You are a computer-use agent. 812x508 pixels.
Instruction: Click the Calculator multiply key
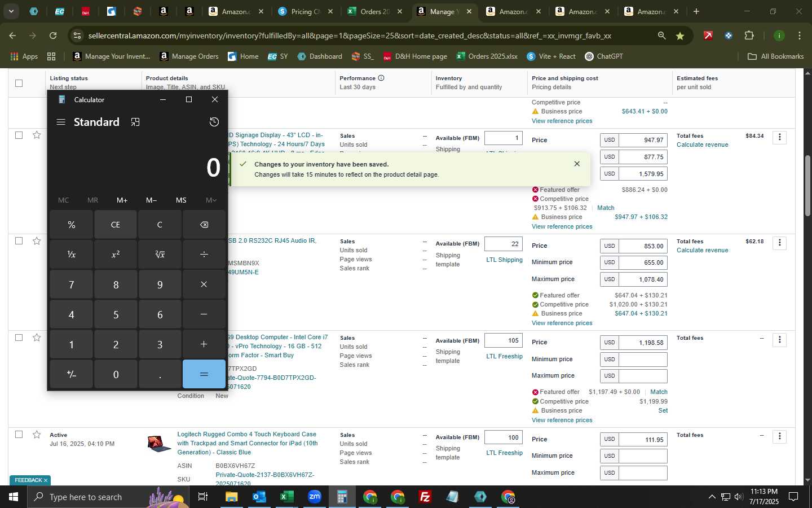click(x=204, y=284)
